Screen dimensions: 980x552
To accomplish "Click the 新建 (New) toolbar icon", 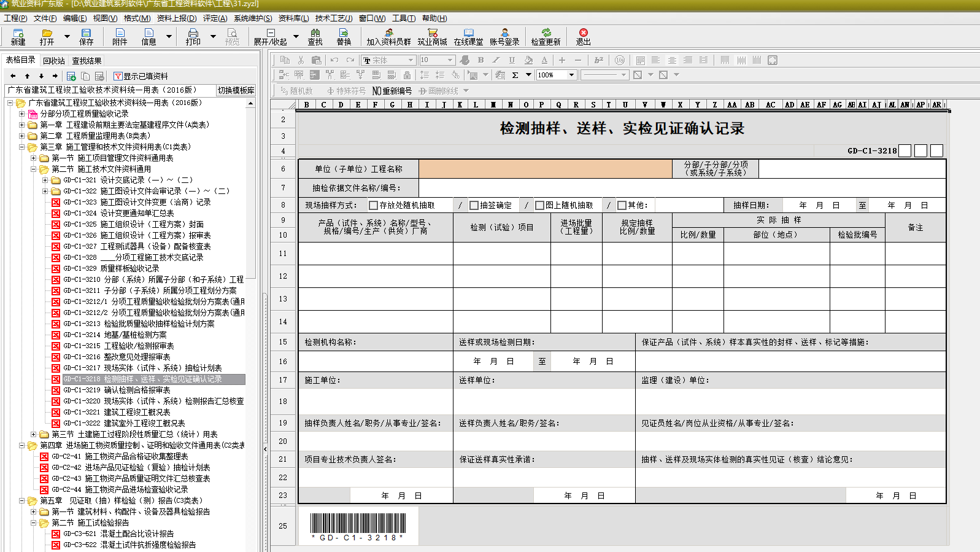I will point(18,37).
